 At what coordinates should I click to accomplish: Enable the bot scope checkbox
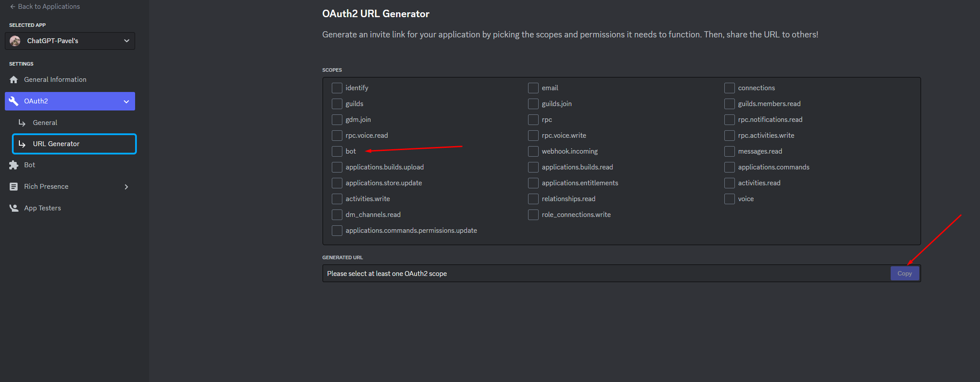pos(337,151)
